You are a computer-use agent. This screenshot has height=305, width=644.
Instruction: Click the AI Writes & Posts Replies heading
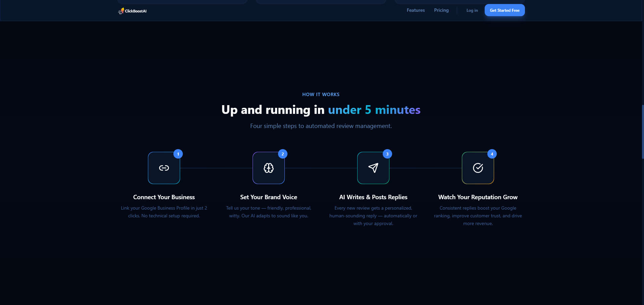373,197
